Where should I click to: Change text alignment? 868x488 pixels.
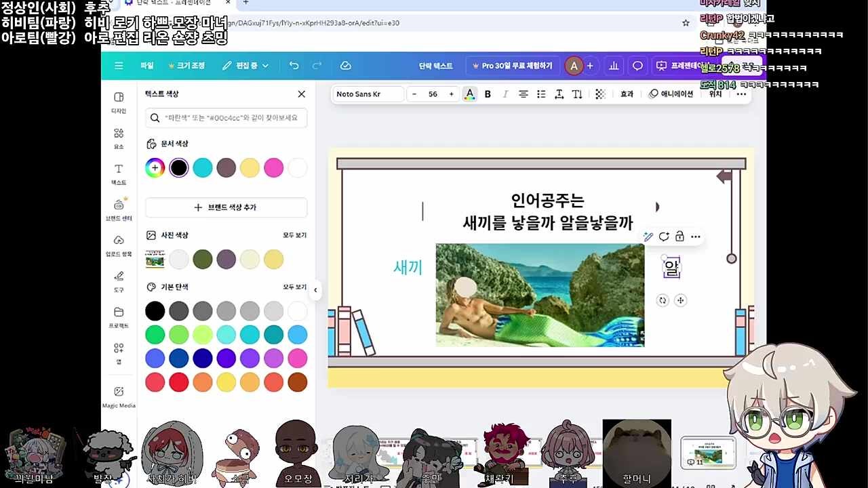[x=524, y=94]
